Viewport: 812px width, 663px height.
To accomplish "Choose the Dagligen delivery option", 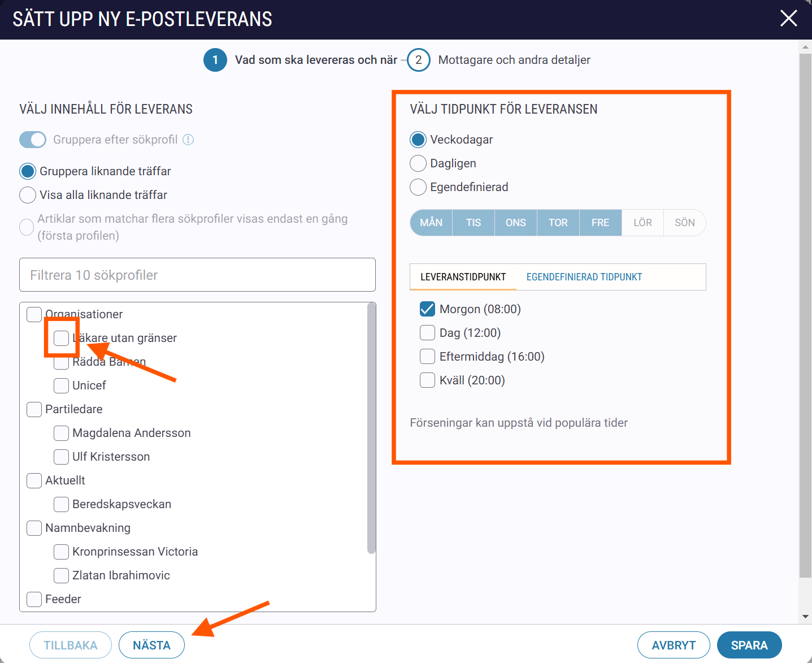I will pyautogui.click(x=418, y=163).
